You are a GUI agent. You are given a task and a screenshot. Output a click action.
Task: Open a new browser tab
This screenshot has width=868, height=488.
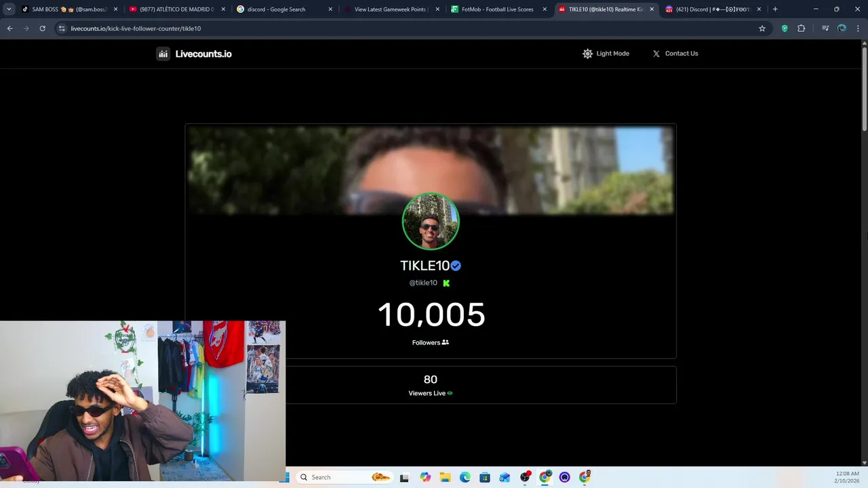(775, 9)
